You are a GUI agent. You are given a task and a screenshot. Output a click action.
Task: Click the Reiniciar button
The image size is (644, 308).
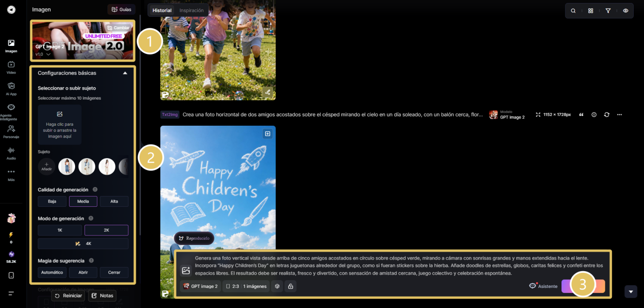68,296
